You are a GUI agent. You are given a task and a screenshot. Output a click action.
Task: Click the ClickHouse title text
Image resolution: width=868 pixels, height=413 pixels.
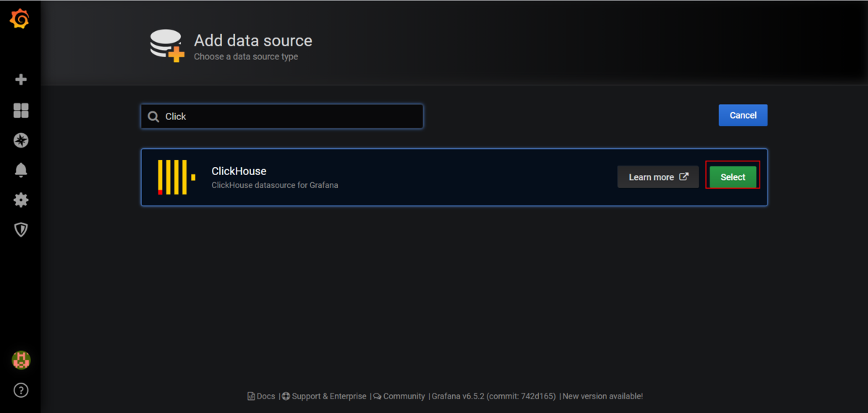[239, 171]
